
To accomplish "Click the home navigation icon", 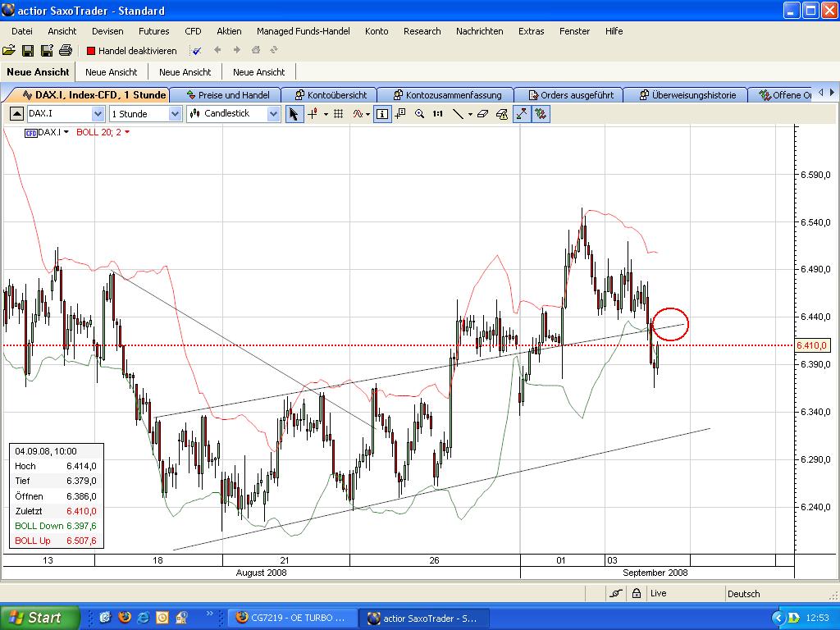I will pyautogui.click(x=256, y=50).
